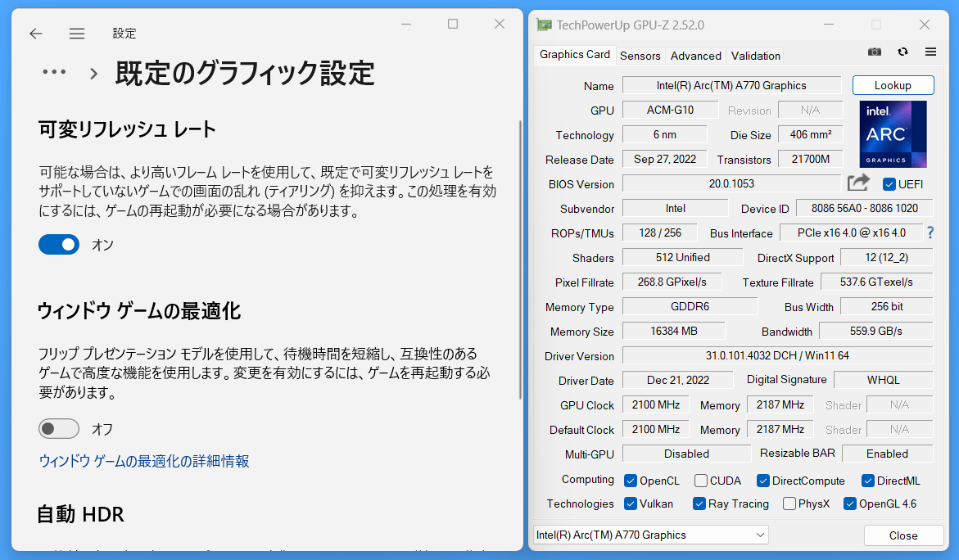Image resolution: width=959 pixels, height=560 pixels.
Task: Click the Lookup button
Action: pos(893,86)
